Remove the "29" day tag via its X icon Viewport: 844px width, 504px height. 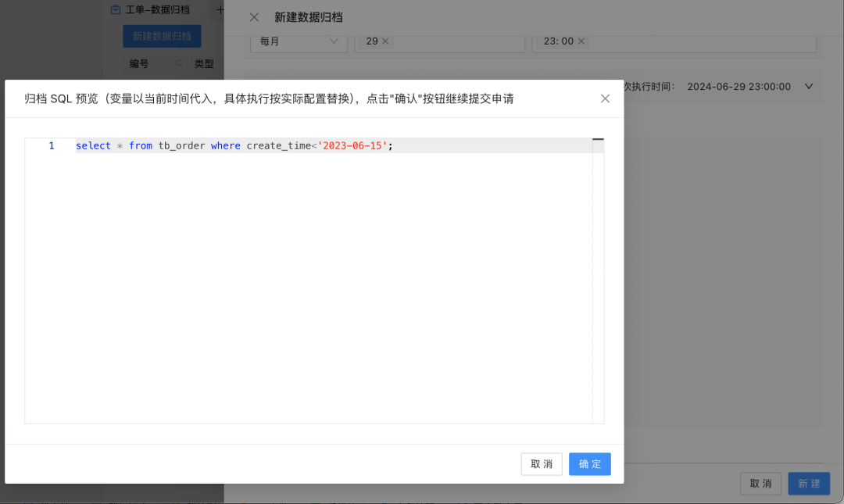[384, 41]
